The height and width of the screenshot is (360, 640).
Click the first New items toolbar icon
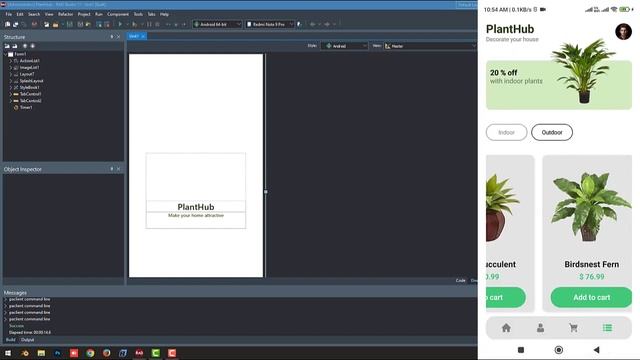click(7, 24)
